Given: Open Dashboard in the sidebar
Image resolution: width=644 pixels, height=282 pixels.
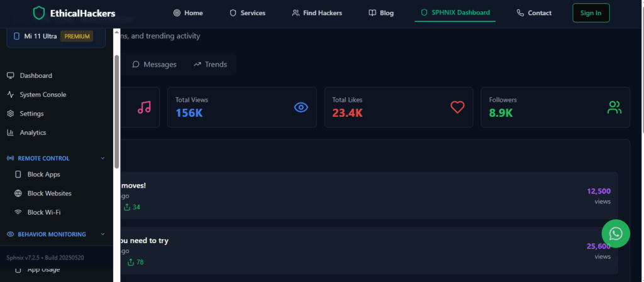Looking at the screenshot, I should (30, 75).
